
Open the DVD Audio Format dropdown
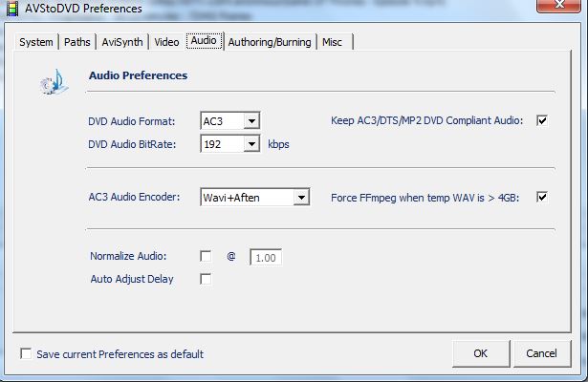click(250, 121)
